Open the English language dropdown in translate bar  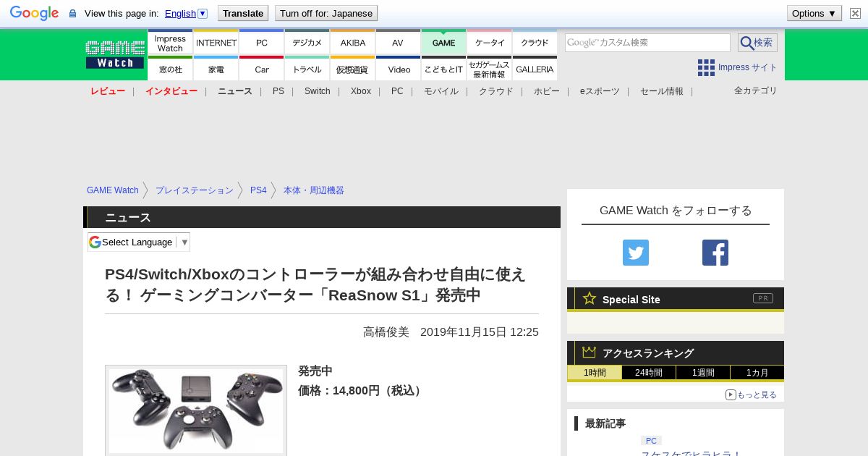coord(186,13)
